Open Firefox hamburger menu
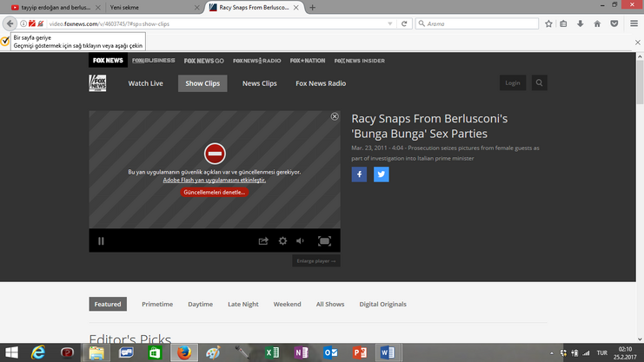Image resolution: width=644 pixels, height=362 pixels. pyautogui.click(x=634, y=23)
